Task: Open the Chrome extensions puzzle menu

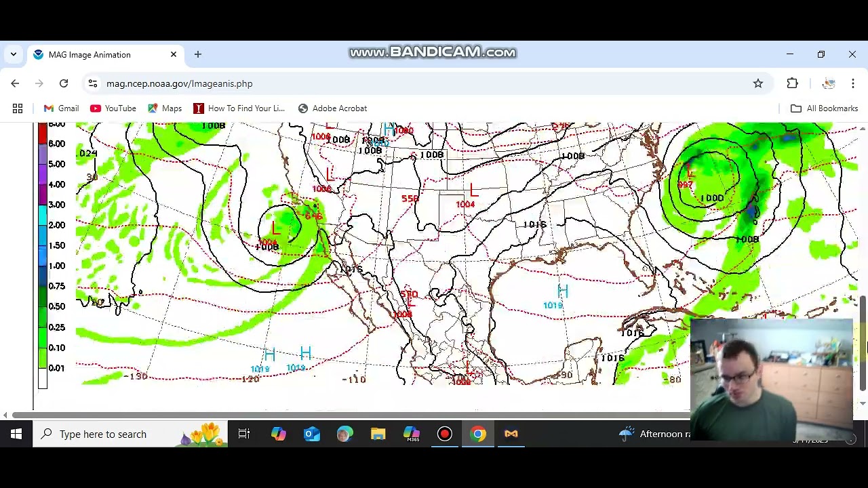Action: [x=792, y=83]
